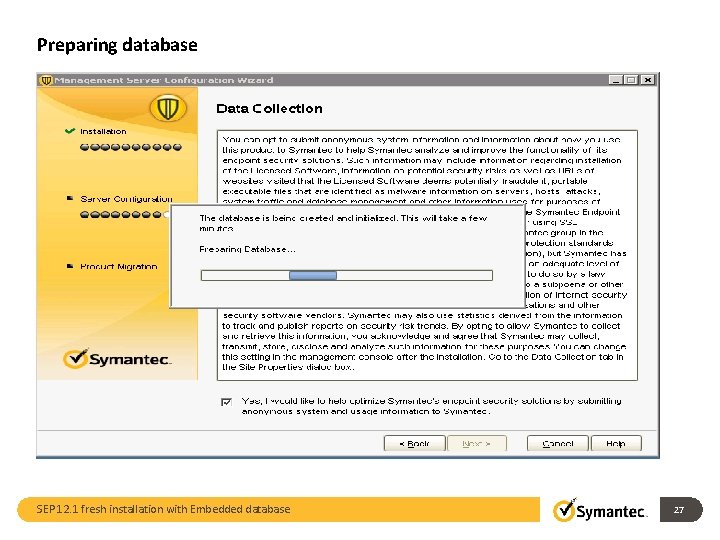Click the 'Preparing database' slide title

117,45
